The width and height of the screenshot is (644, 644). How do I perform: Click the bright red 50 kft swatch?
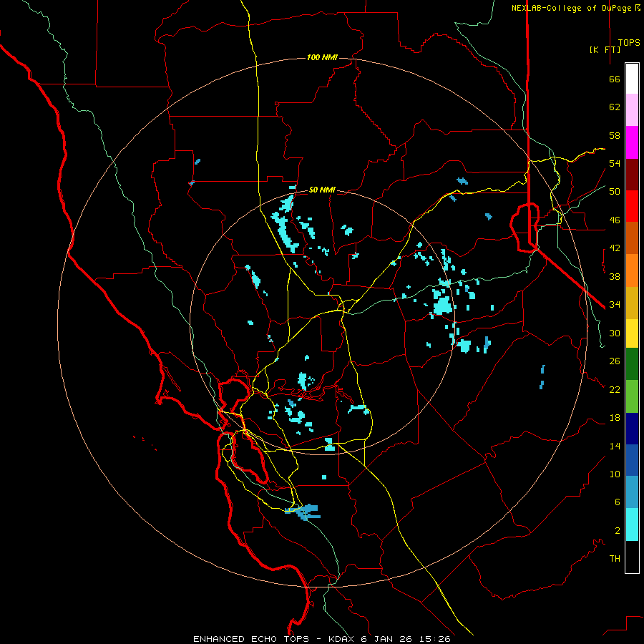[632, 206]
